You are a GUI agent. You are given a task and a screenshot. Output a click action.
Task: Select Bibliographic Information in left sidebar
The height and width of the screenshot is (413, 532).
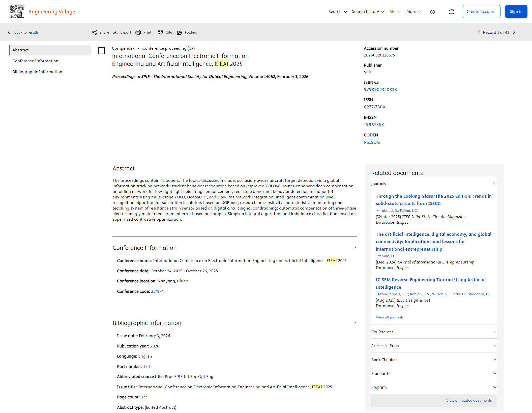(37, 72)
